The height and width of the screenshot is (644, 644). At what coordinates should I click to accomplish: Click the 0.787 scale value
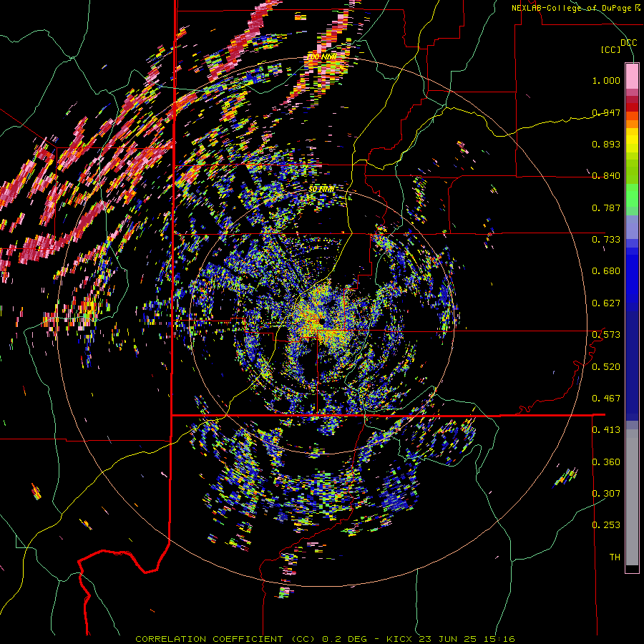click(x=606, y=208)
